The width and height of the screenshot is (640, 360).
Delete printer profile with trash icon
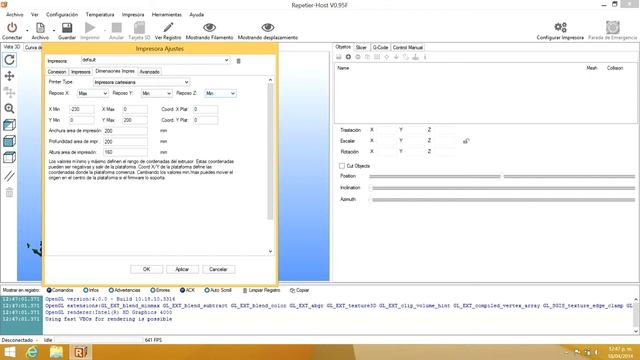coord(239,61)
